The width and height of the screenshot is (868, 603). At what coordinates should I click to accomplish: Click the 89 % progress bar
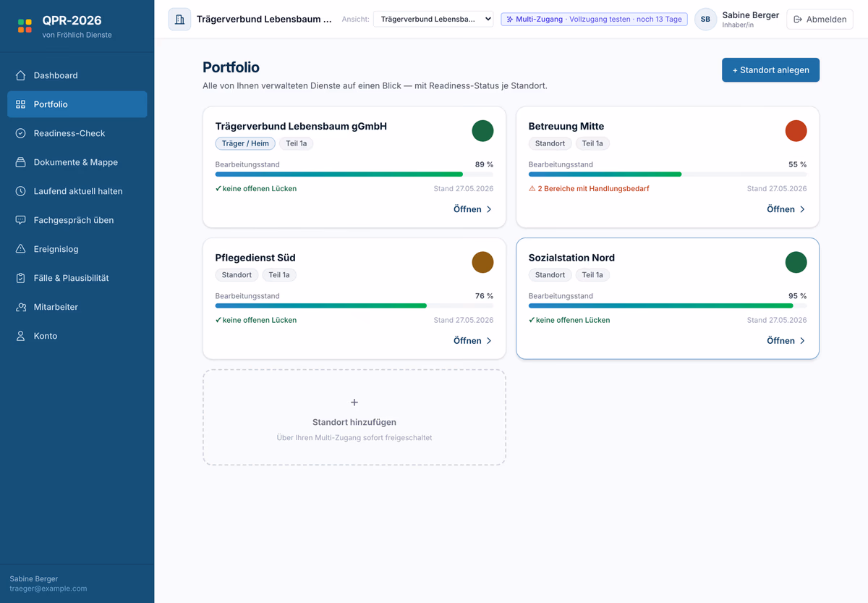click(354, 174)
